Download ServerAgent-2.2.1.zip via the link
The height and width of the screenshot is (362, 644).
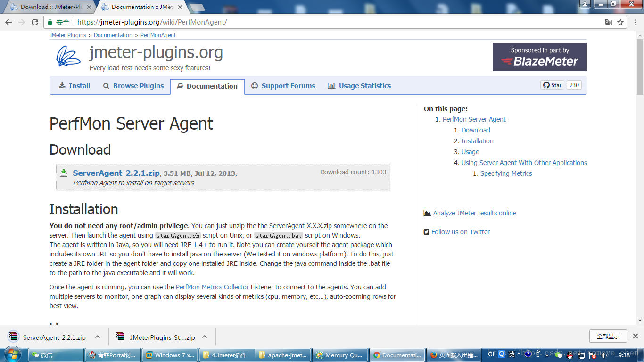click(116, 173)
